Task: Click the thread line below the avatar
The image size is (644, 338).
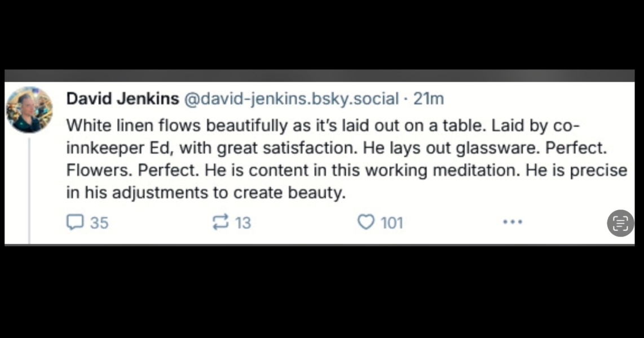Action: tap(29, 192)
